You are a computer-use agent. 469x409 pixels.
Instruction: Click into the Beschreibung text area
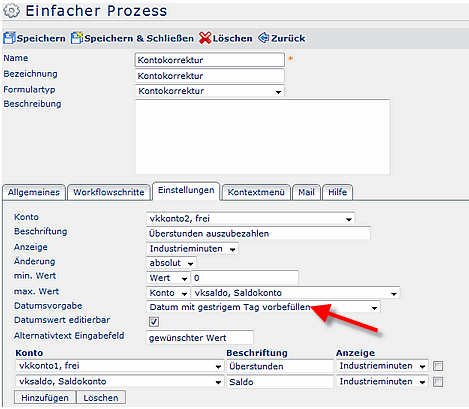pos(263,137)
